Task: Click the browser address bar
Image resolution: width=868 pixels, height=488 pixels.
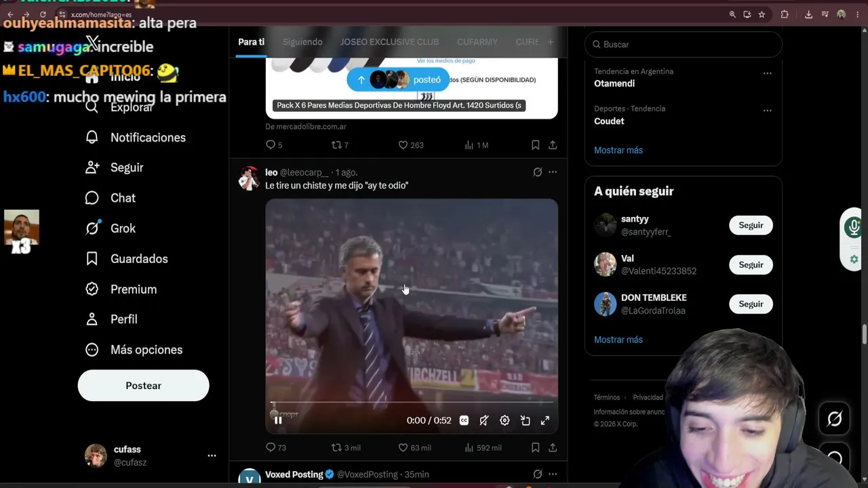Action: tap(390, 14)
